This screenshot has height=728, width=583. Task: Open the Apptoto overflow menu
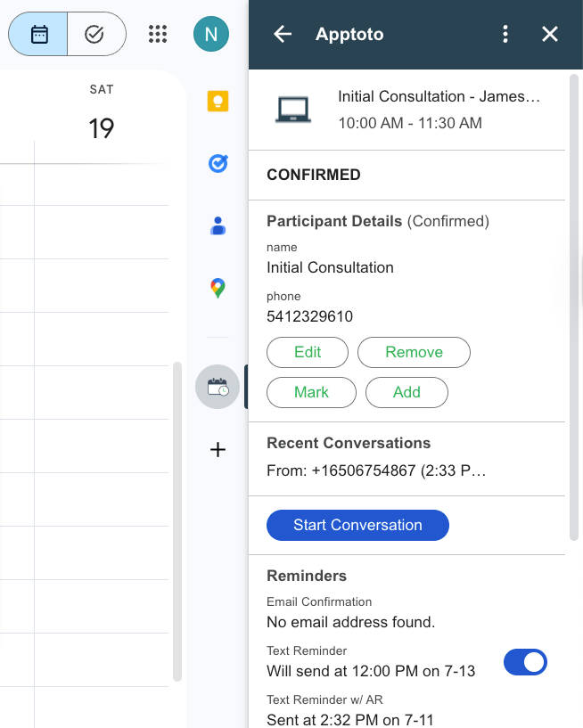pos(505,34)
